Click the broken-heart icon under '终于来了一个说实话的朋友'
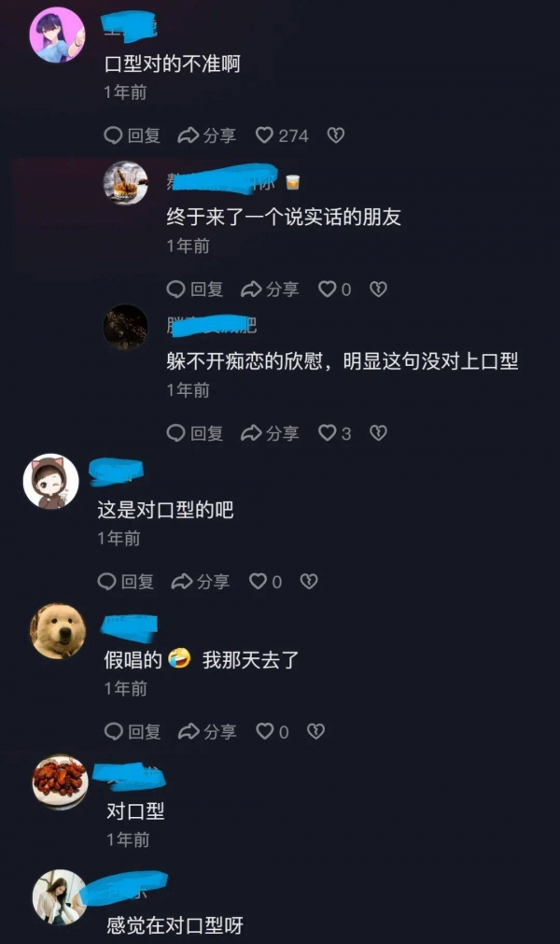This screenshot has width=560, height=944. pos(378,289)
